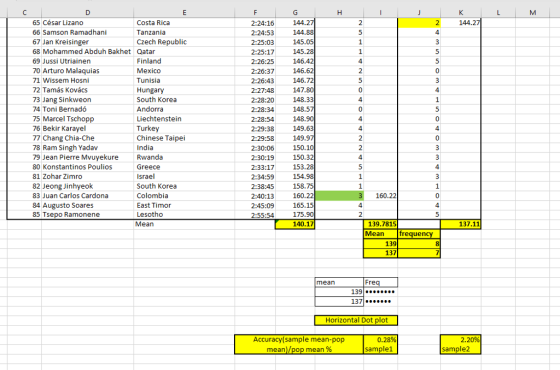This screenshot has height=370, width=560.
Task: Select the Jeong Jinhyeok cell
Action: click(88, 187)
